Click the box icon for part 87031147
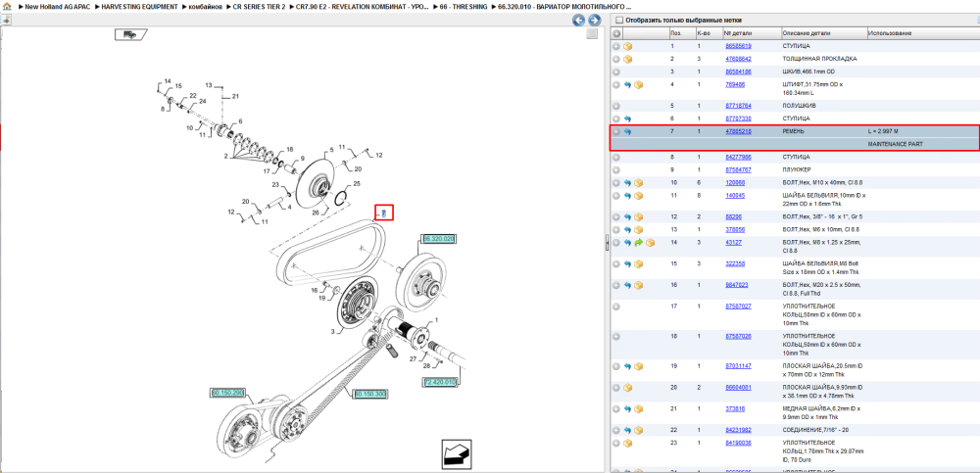The image size is (980, 473). [639, 366]
